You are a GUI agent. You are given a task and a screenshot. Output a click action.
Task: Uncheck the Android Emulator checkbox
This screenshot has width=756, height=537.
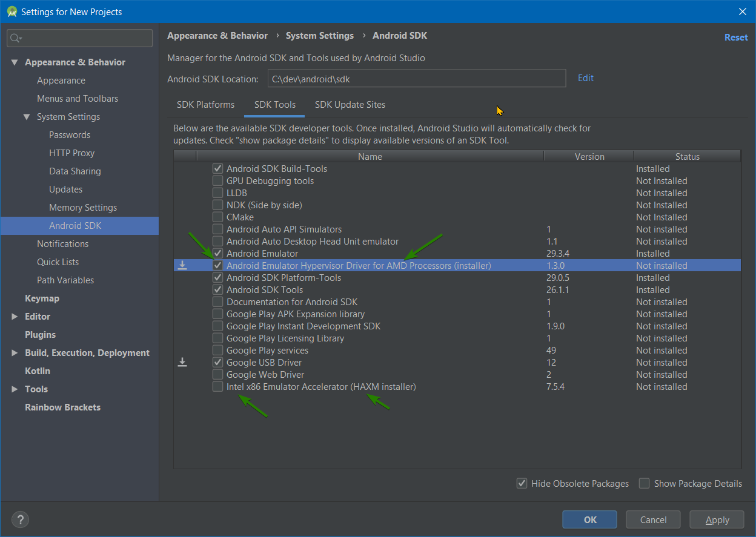coord(217,254)
